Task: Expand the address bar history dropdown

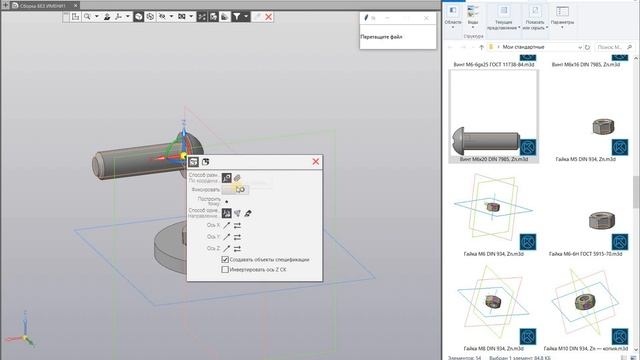Action: [580, 47]
